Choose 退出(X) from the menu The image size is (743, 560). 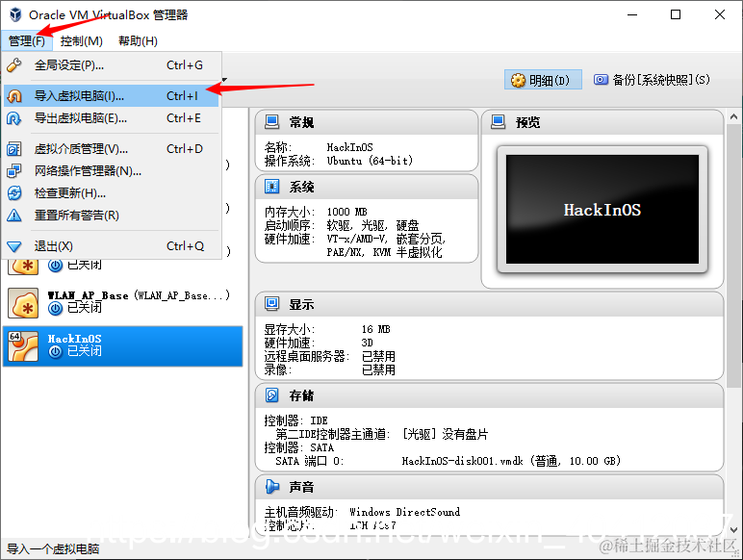(112, 246)
